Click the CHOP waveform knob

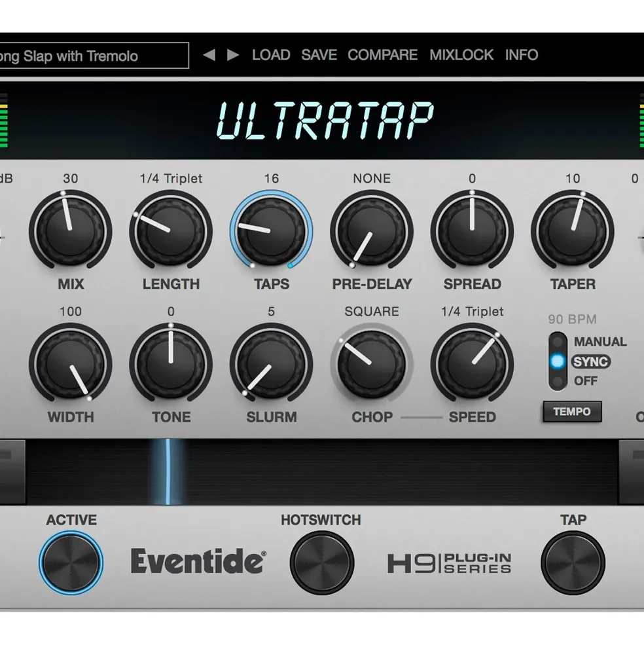(x=371, y=363)
